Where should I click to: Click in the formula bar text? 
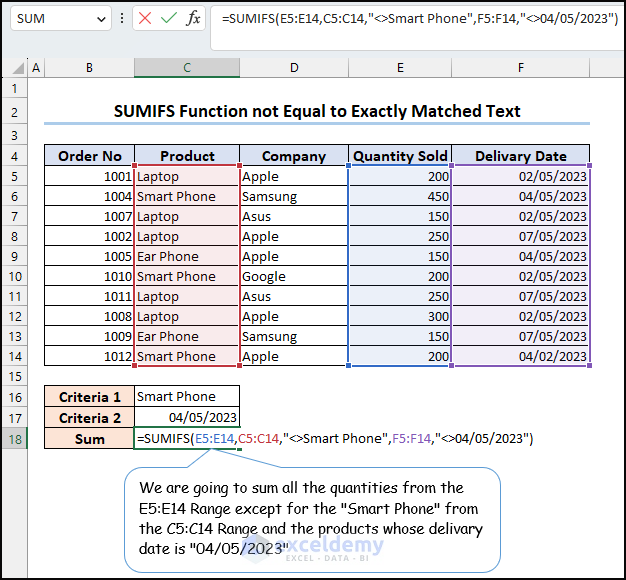[x=420, y=19]
